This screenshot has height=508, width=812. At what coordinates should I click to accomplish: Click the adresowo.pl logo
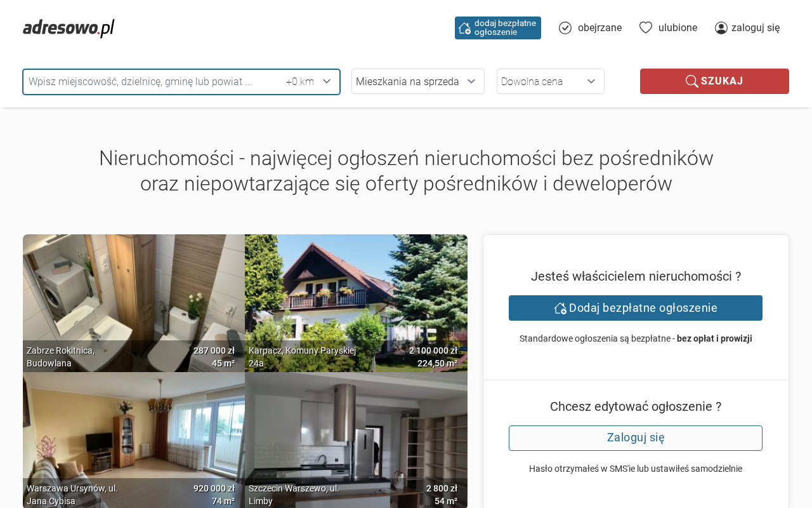click(x=69, y=28)
